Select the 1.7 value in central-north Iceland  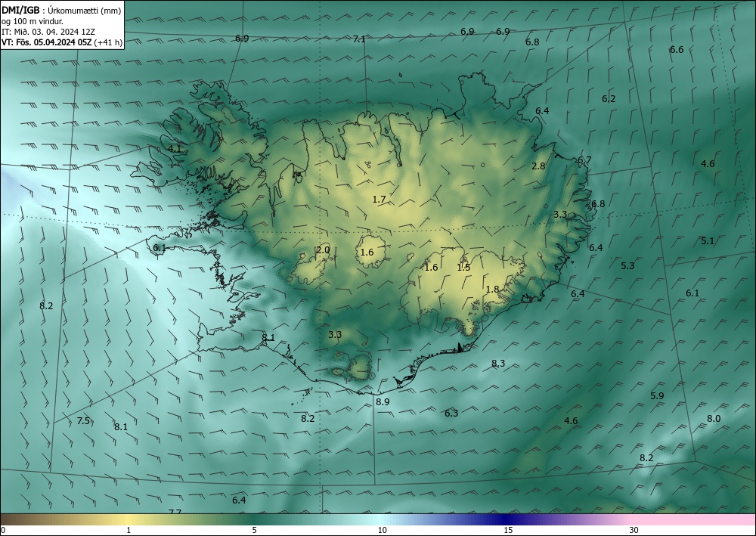point(380,199)
